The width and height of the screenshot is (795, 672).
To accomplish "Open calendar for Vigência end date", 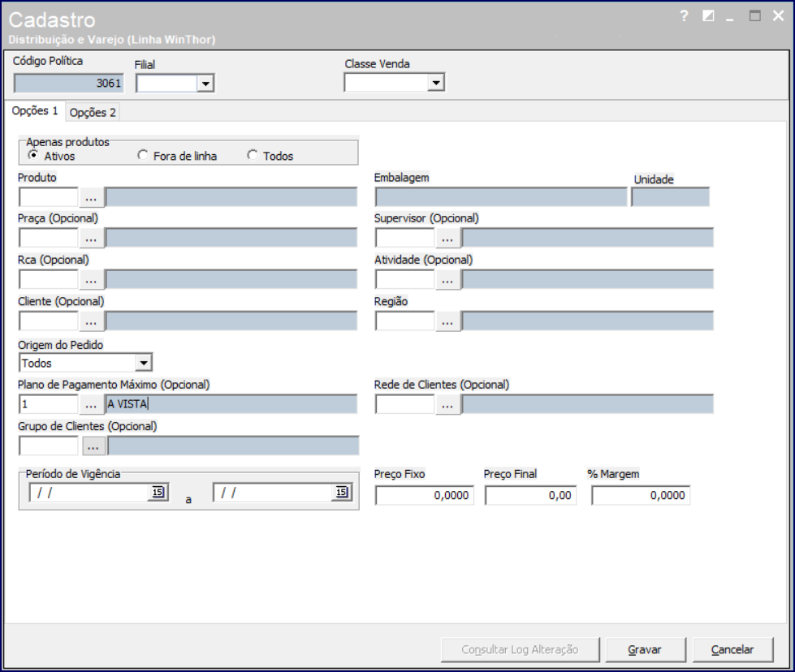I will coord(342,492).
